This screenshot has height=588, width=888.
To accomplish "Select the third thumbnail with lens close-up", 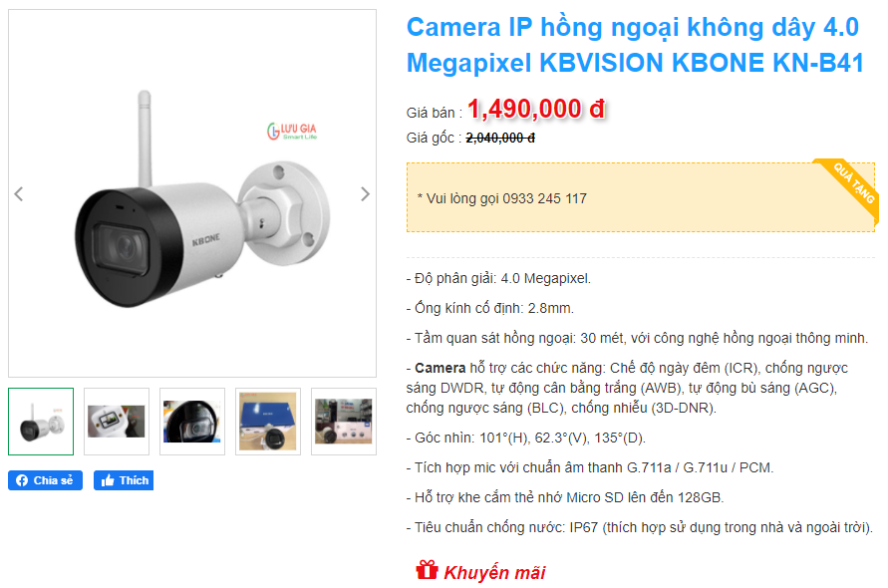I will (x=192, y=422).
